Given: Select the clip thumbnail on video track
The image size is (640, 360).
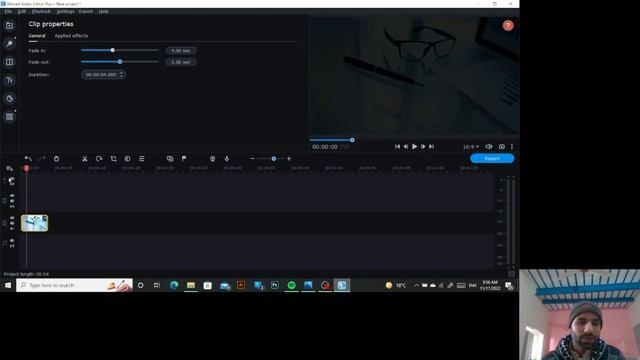Looking at the screenshot, I should coord(35,223).
